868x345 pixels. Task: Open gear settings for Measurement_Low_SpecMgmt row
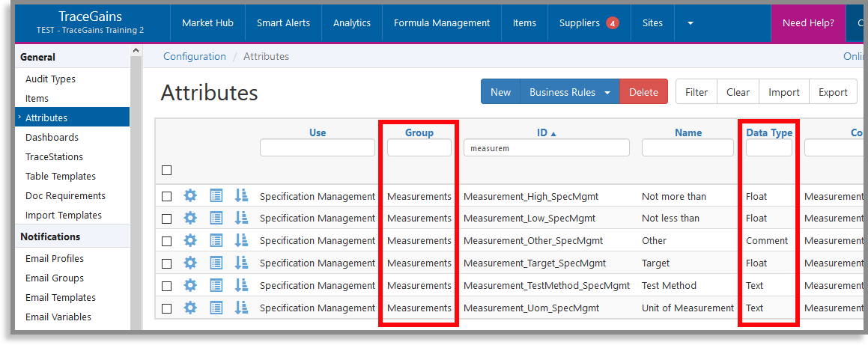coord(190,219)
